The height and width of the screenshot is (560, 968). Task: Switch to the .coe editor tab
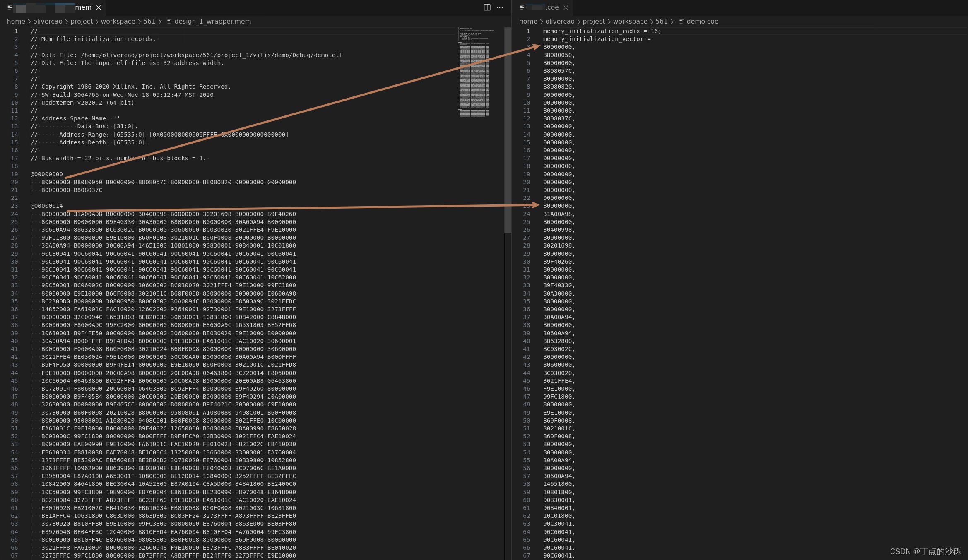coord(551,7)
